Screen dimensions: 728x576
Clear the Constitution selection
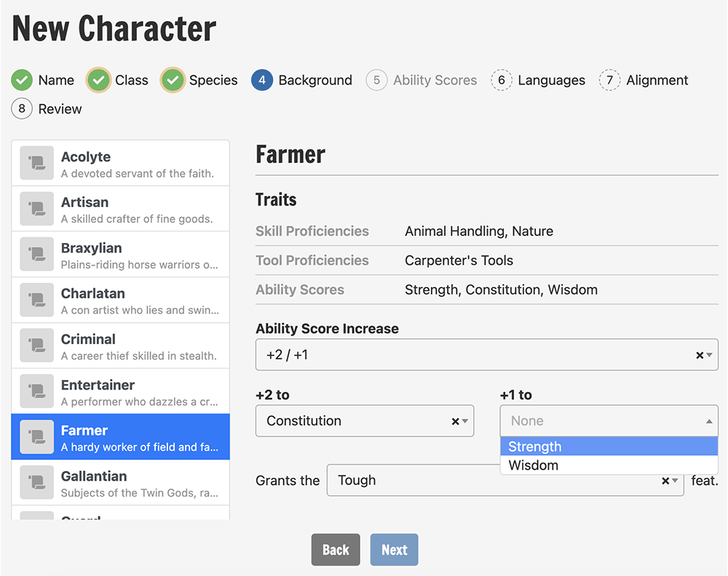[x=455, y=422]
